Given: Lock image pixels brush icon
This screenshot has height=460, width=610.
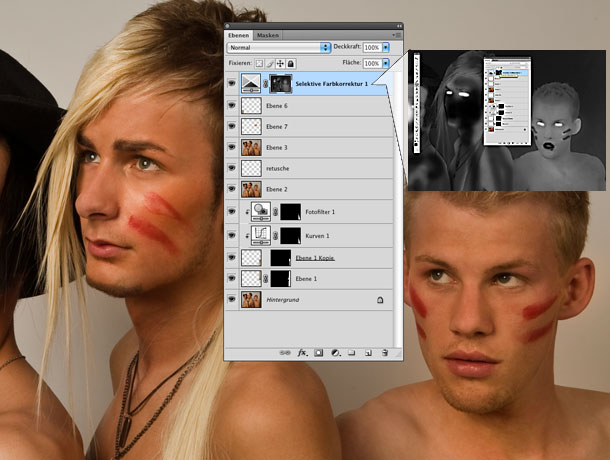Looking at the screenshot, I should 270,63.
